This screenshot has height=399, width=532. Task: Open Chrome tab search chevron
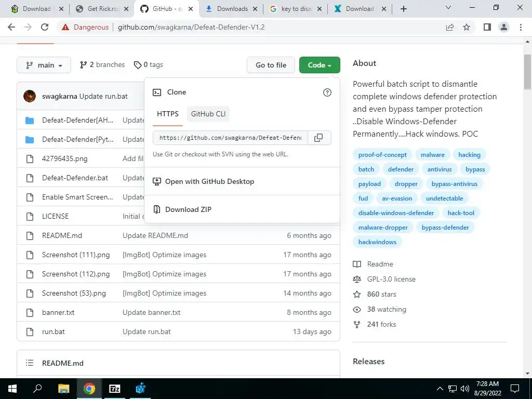point(448,7)
